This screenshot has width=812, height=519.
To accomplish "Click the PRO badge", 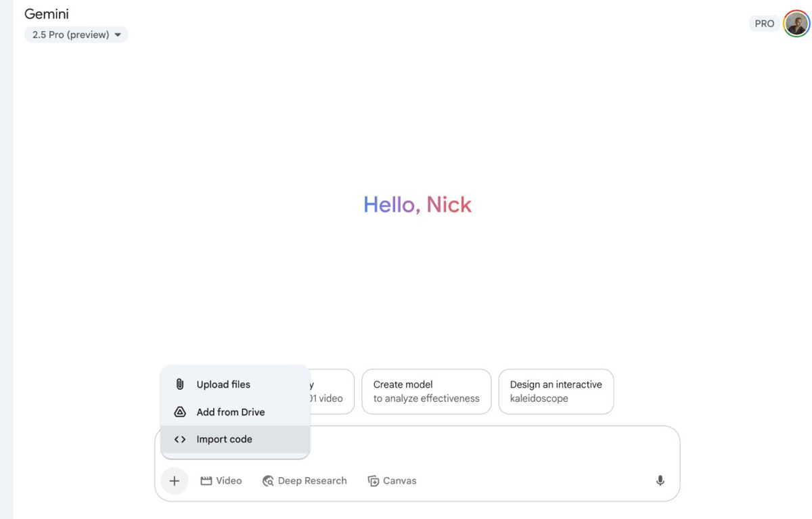I will point(765,24).
